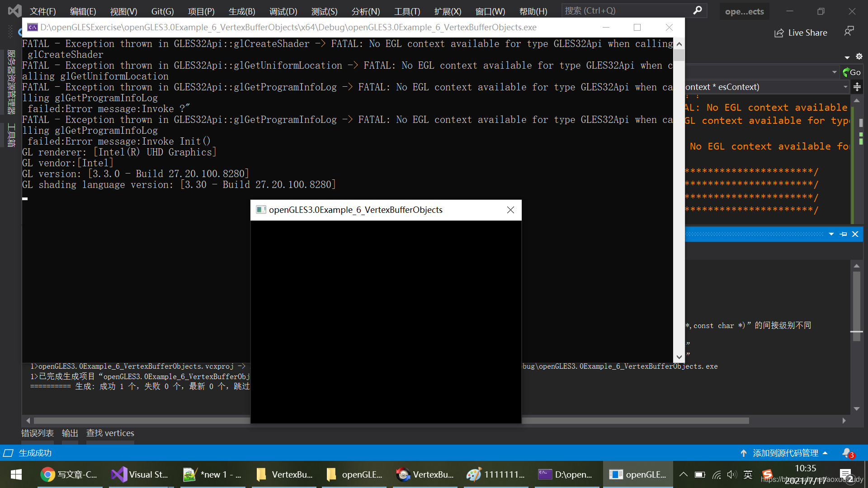
Task: Expand the esContext function dropdown
Action: 845,87
